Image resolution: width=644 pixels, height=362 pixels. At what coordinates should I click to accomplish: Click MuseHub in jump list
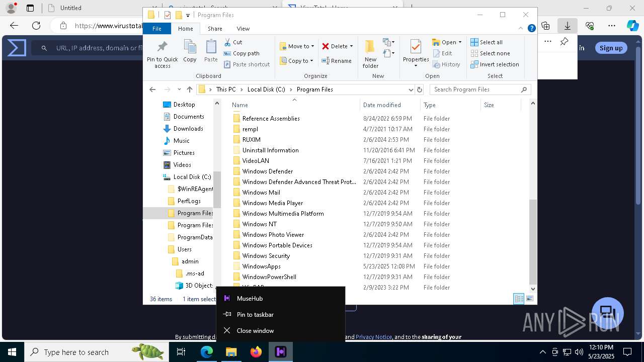pos(281,298)
